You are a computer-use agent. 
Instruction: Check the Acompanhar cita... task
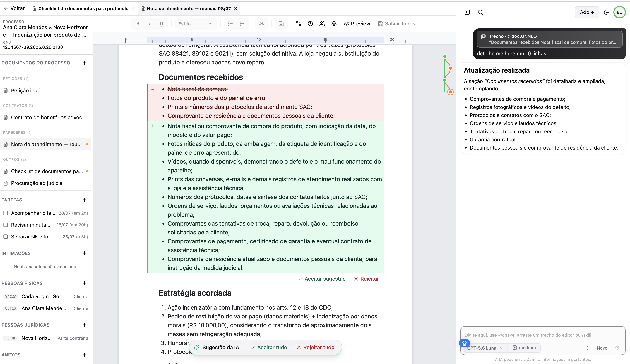[x=6, y=213]
